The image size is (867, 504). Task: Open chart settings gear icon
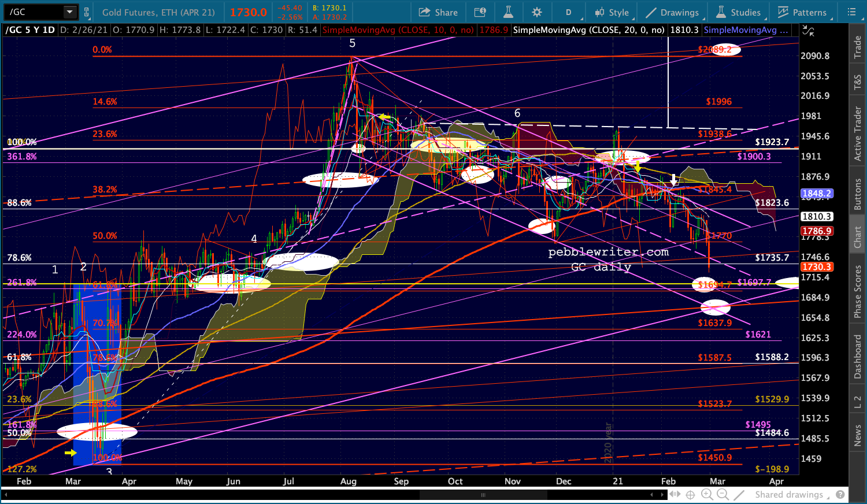coord(537,12)
